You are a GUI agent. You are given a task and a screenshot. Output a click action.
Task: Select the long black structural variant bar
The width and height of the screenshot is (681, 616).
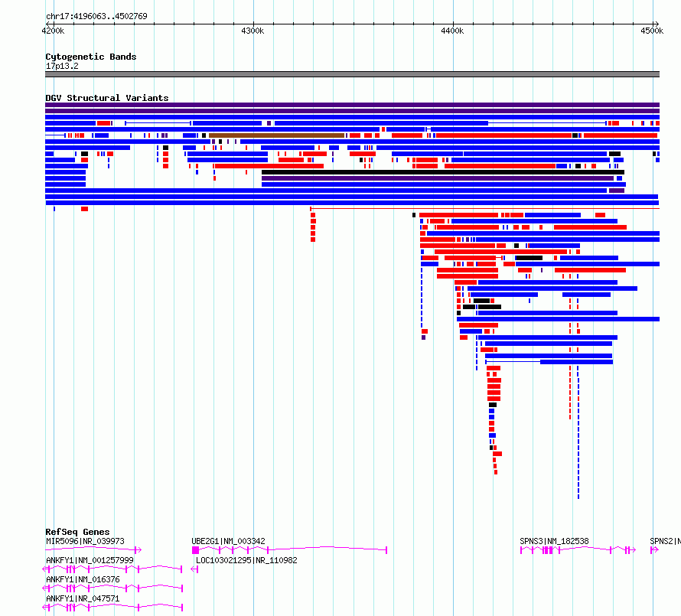coord(443,172)
